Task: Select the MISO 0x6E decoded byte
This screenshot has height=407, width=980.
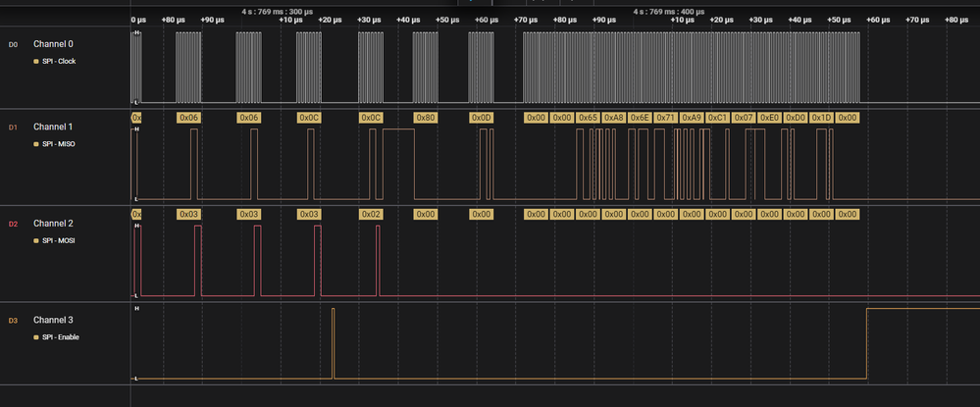Action: pyautogui.click(x=640, y=118)
